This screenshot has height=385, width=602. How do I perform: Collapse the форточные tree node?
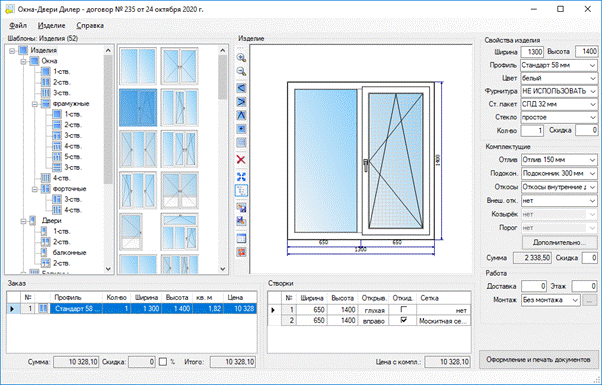pyautogui.click(x=35, y=189)
